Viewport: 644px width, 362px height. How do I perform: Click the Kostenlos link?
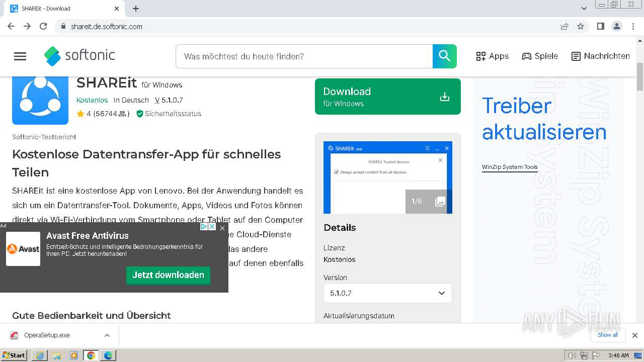tap(92, 100)
